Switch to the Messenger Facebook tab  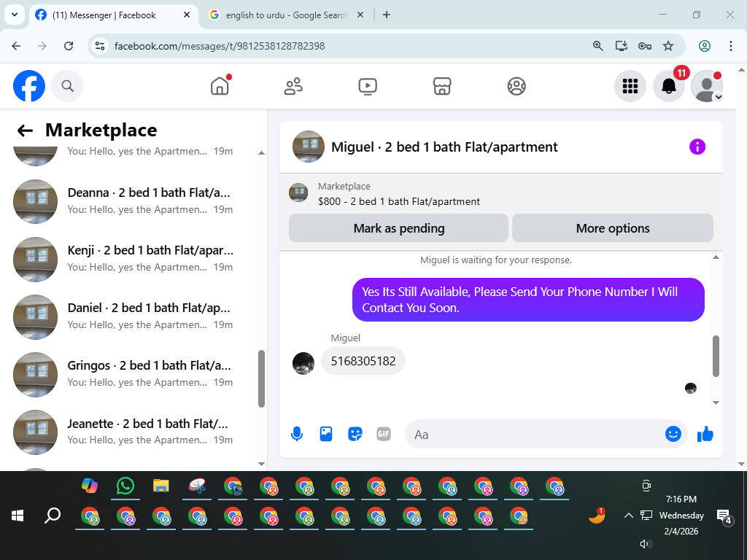(x=113, y=15)
